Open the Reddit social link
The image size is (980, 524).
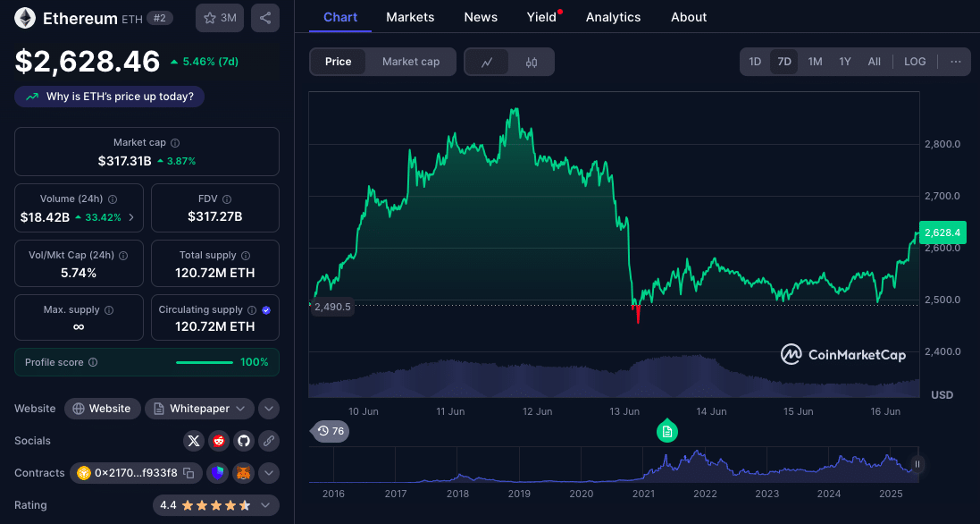tap(219, 441)
